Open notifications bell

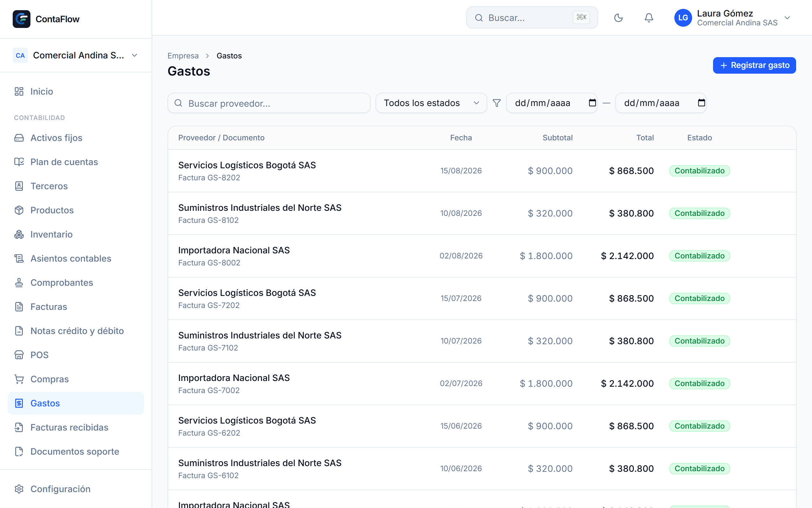tap(649, 17)
